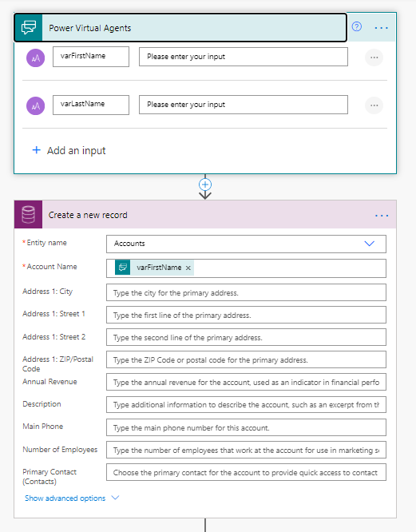The height and width of the screenshot is (532, 416).
Task: Click the Annual Revenue label
Action: (50, 382)
